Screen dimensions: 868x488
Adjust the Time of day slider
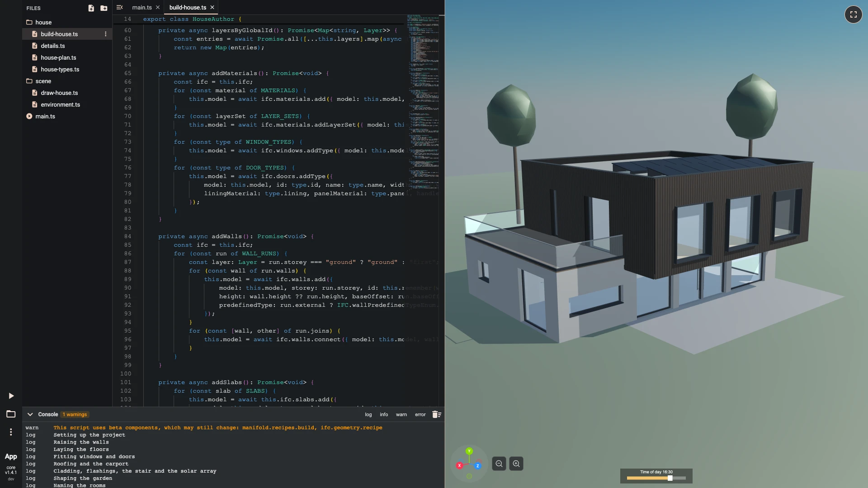click(x=656, y=478)
